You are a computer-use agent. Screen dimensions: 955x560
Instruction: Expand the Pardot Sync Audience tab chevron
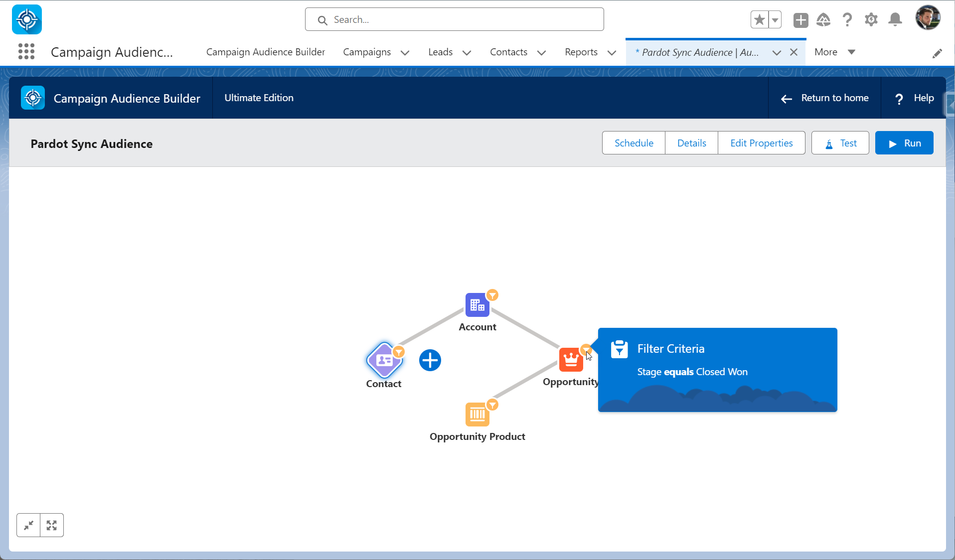pos(777,53)
